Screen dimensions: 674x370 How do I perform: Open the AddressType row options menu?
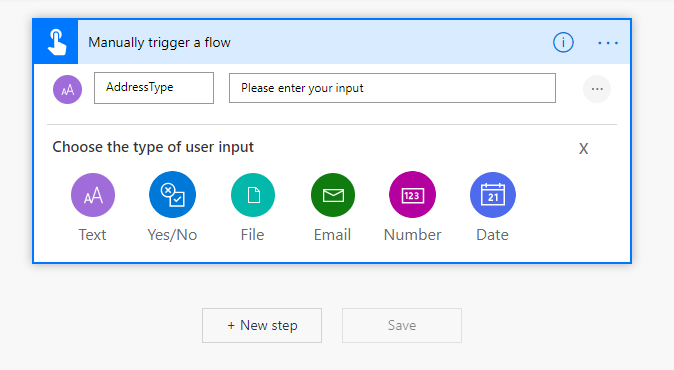(597, 89)
